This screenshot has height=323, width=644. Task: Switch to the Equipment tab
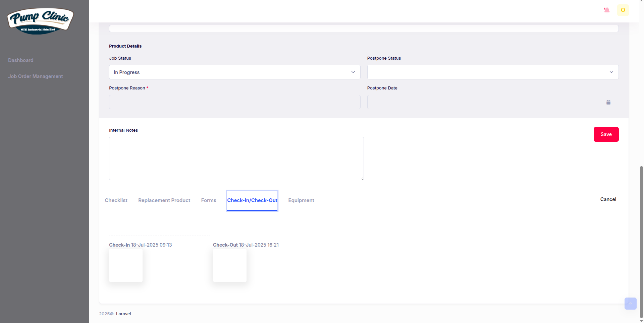(301, 200)
